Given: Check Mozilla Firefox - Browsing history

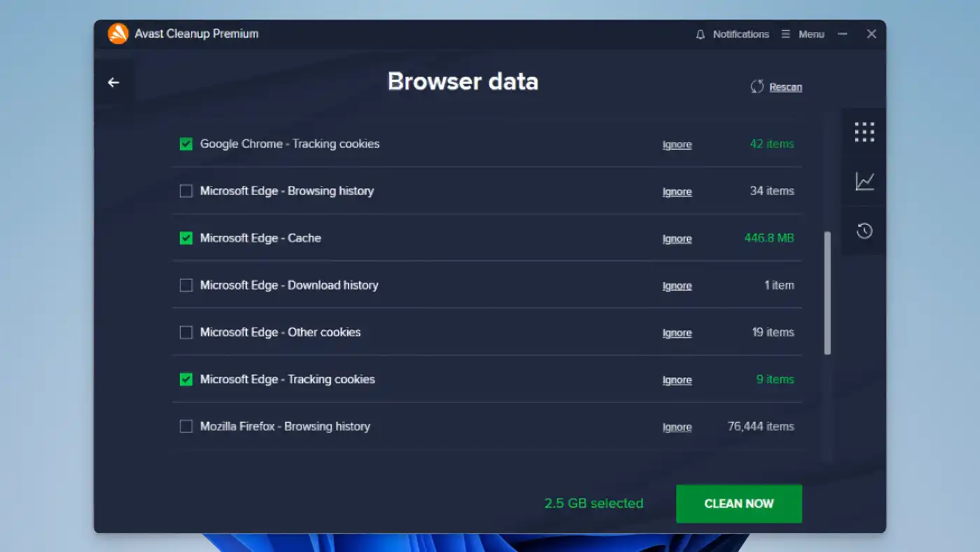Looking at the screenshot, I should 185,426.
